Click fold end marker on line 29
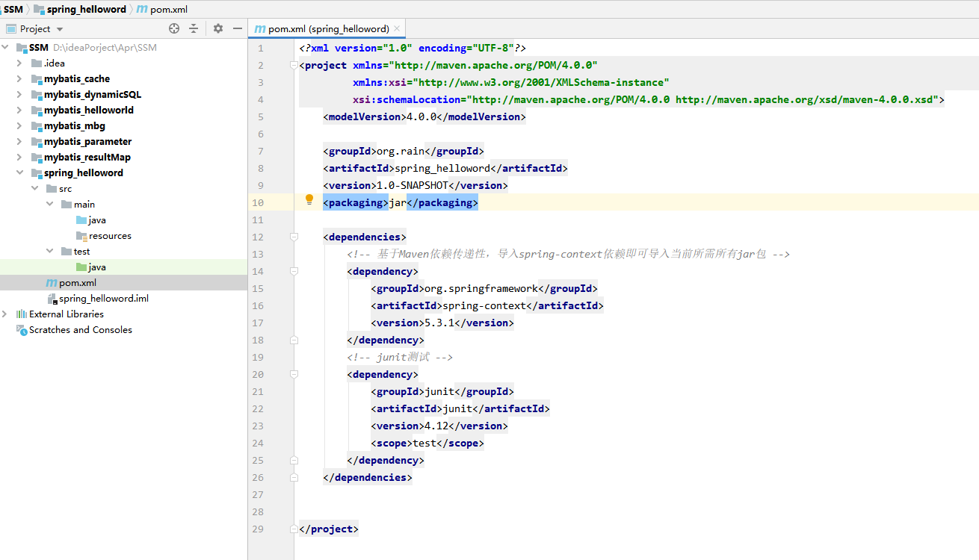Screen dimensions: 979x560 (294, 529)
